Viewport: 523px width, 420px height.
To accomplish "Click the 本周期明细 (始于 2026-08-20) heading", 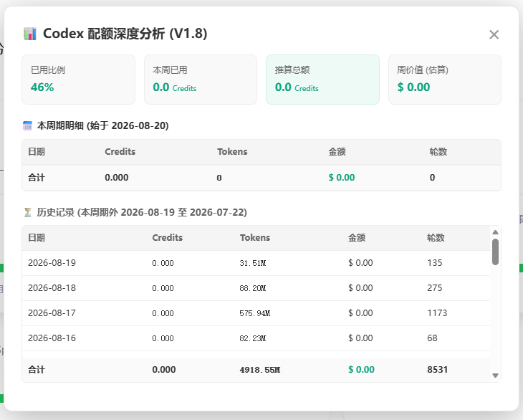I will click(102, 125).
